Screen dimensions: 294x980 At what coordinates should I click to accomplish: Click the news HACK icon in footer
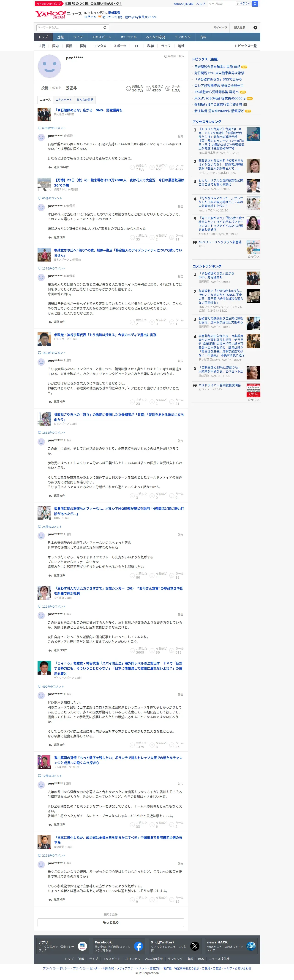(251, 946)
